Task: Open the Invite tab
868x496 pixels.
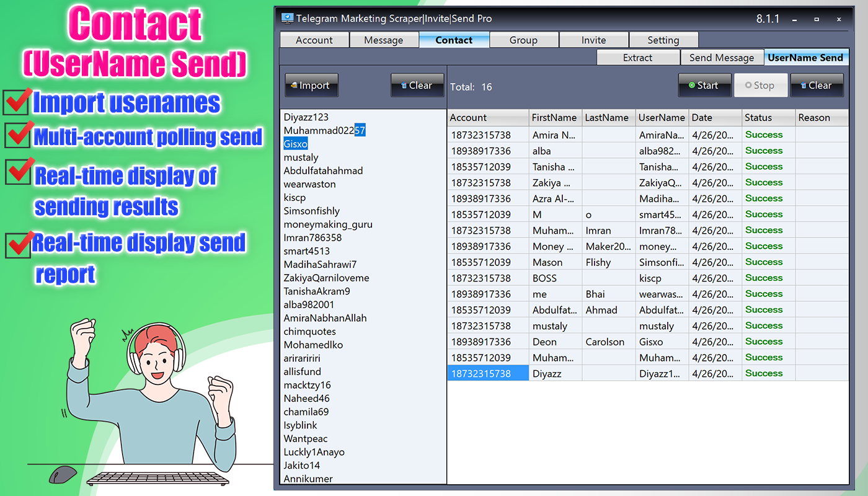Action: pos(594,39)
